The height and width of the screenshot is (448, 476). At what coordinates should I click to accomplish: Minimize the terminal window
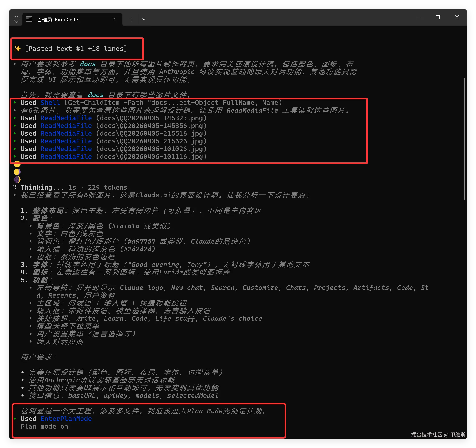(x=419, y=18)
